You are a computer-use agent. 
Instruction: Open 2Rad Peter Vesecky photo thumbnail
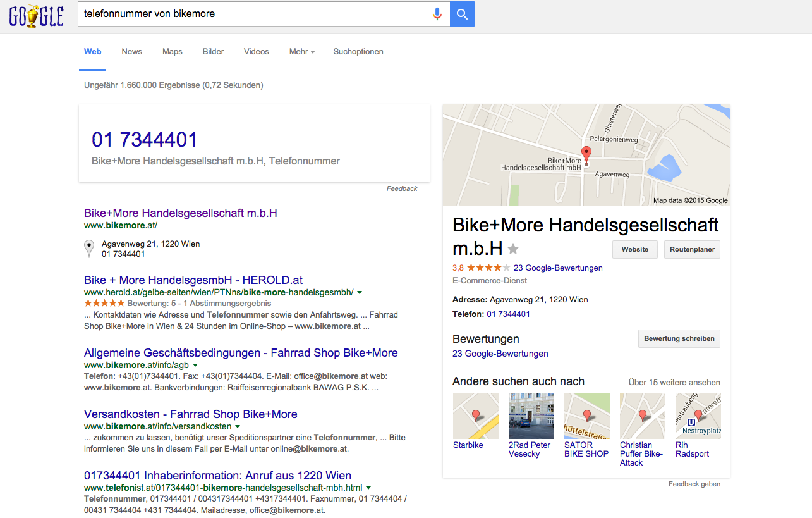pos(531,416)
